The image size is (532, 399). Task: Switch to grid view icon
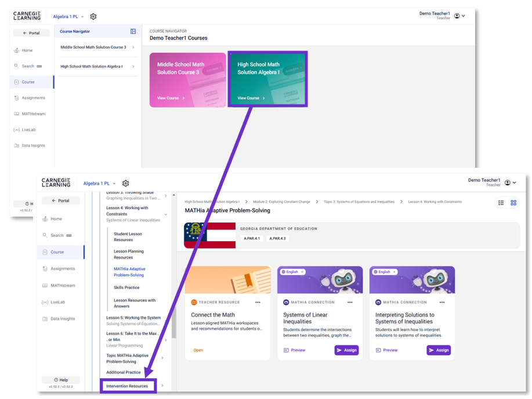513,203
